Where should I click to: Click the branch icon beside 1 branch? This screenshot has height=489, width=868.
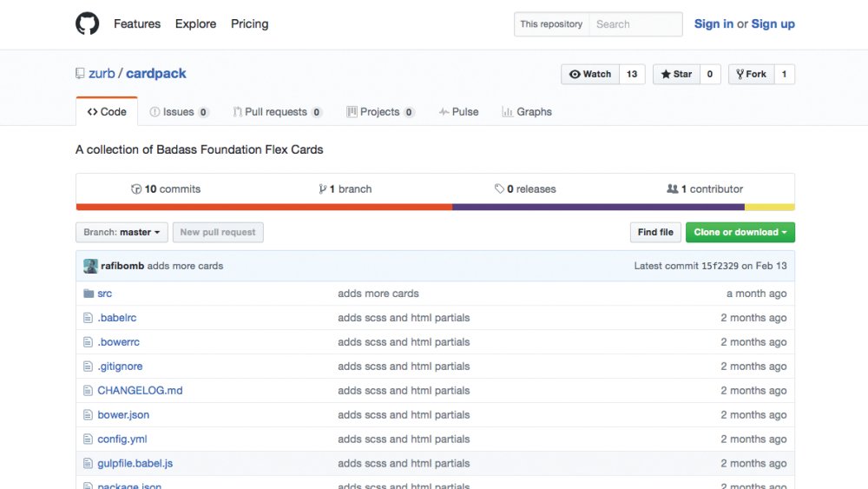pos(322,188)
